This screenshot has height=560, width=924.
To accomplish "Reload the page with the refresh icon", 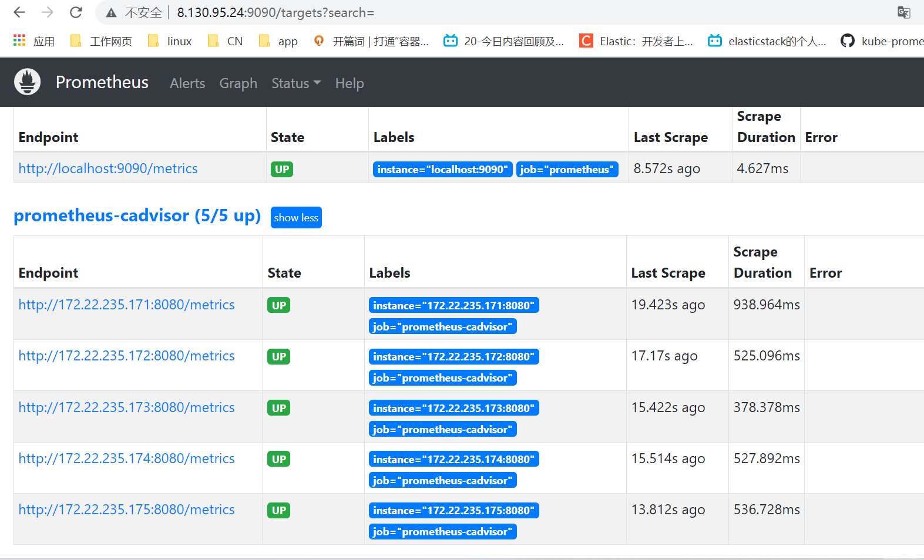I will (76, 12).
